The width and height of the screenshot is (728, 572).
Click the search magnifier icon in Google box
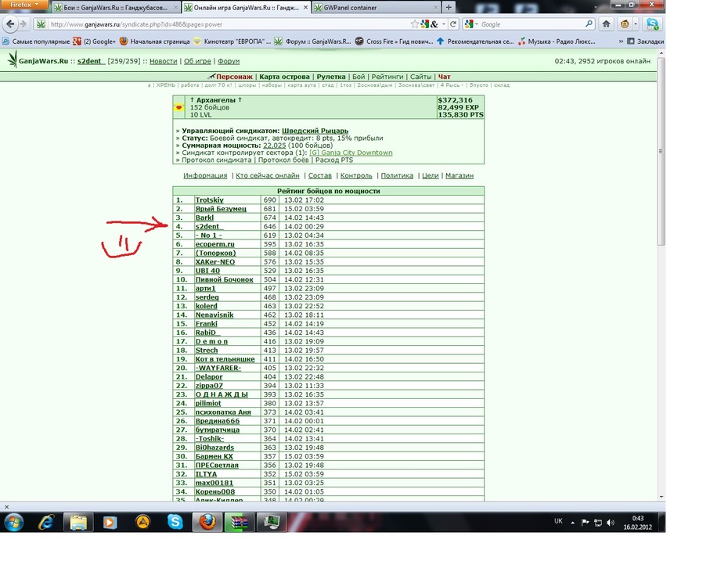[589, 23]
